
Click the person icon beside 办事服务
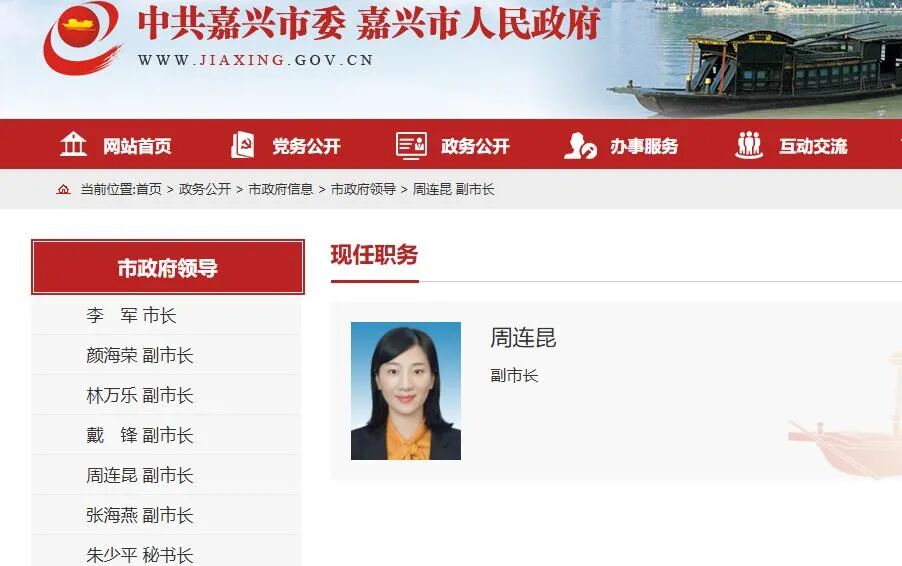point(579,146)
